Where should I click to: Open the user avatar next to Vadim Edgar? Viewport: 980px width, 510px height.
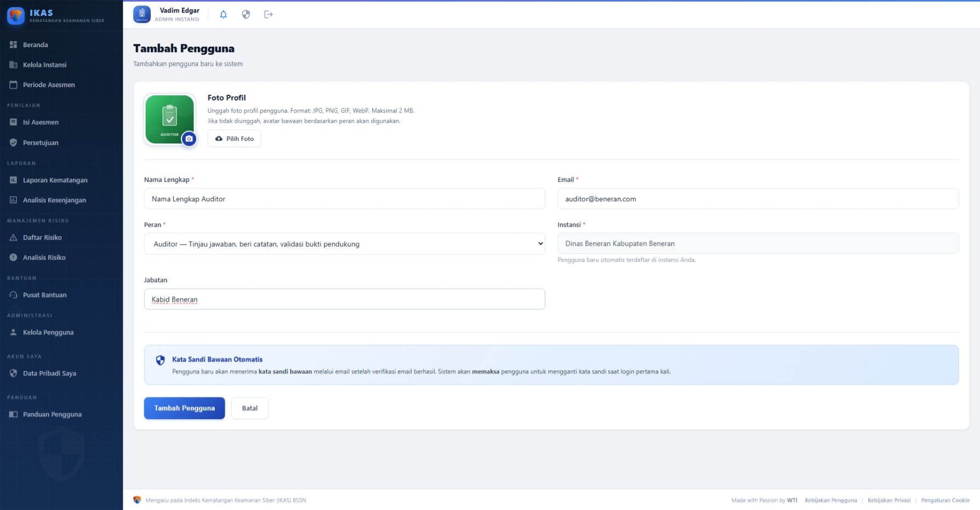click(142, 14)
